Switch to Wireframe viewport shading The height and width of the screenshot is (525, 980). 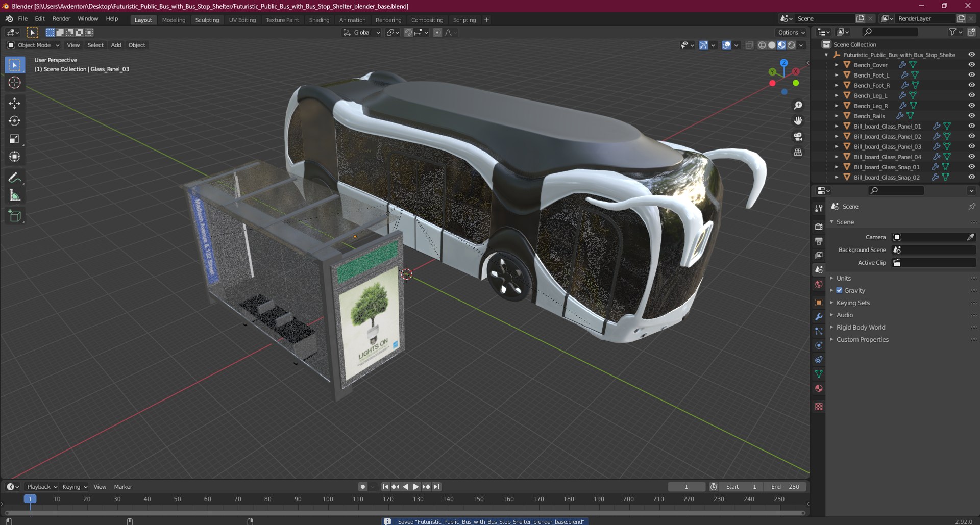coord(762,45)
